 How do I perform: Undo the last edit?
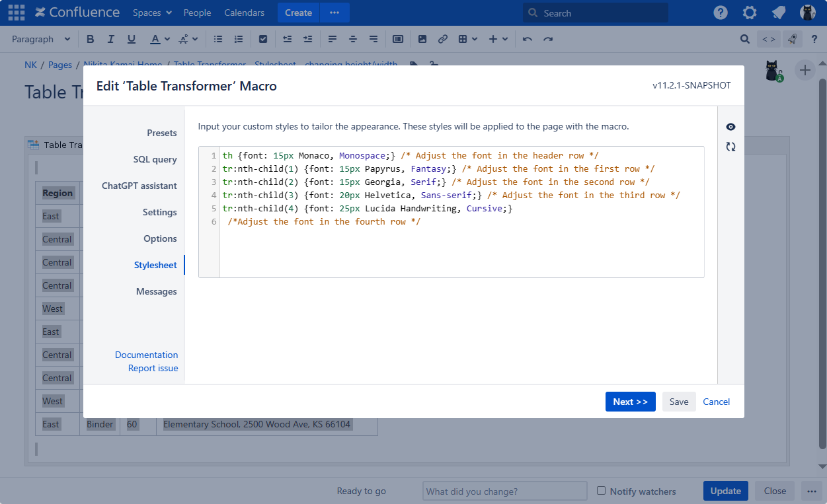528,39
